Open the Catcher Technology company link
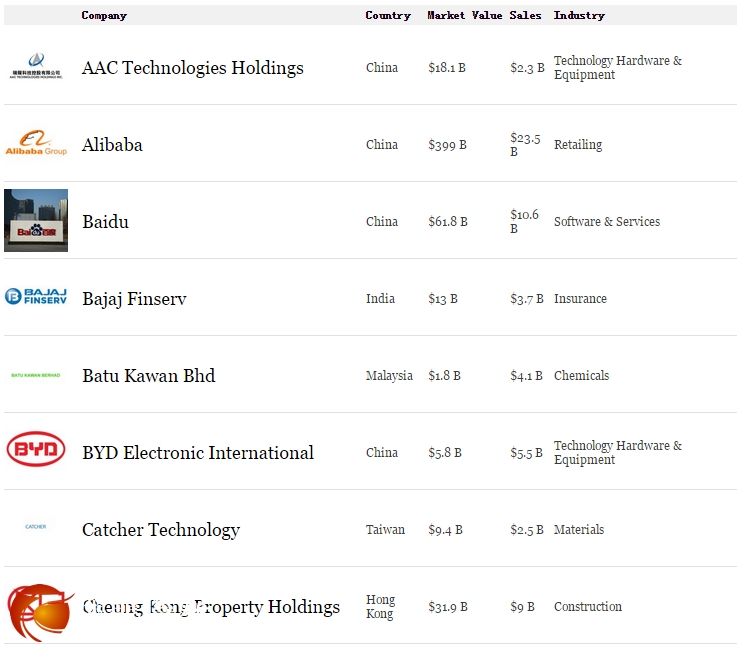Viewport: 737px width, 652px height. 161,530
